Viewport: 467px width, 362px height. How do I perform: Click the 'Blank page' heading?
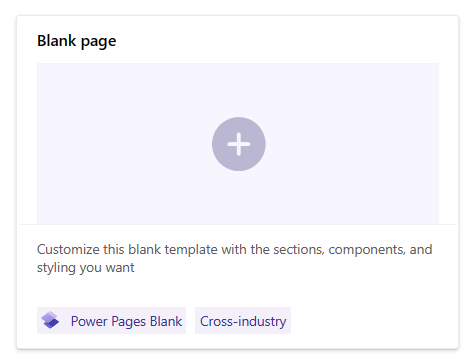click(77, 41)
